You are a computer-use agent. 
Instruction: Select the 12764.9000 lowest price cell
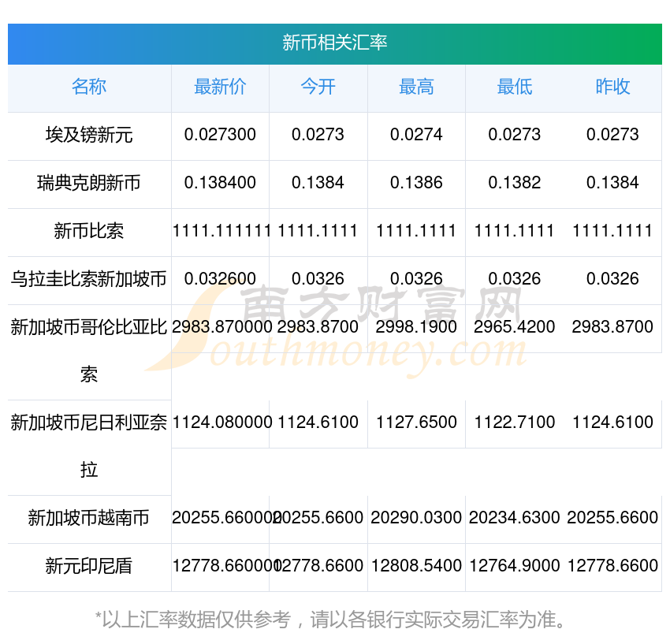tap(514, 566)
